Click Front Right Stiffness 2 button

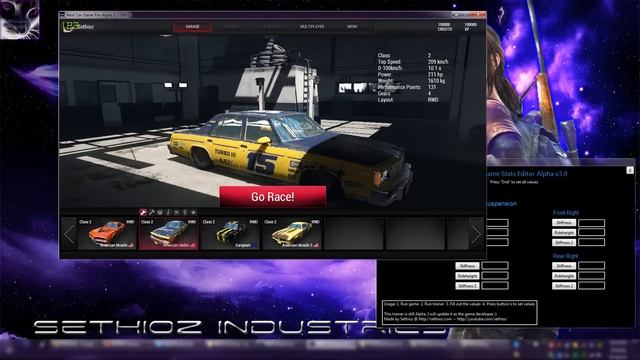[x=564, y=242]
